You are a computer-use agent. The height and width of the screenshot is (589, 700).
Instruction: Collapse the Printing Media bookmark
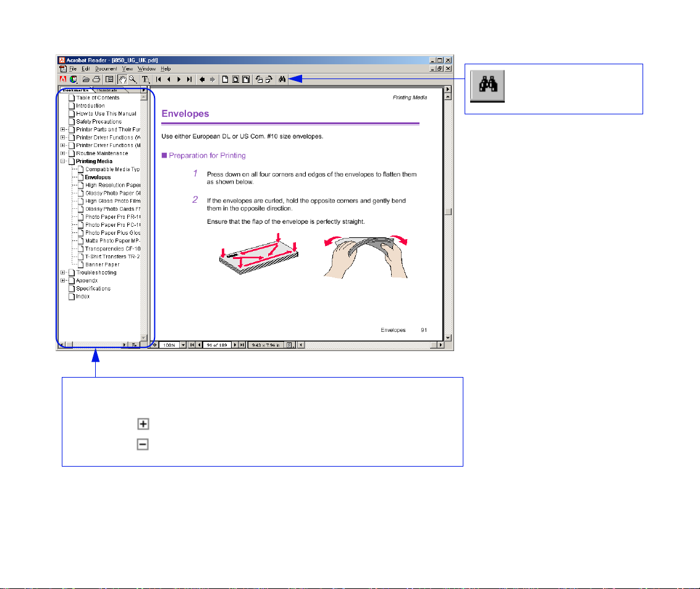[x=63, y=161]
